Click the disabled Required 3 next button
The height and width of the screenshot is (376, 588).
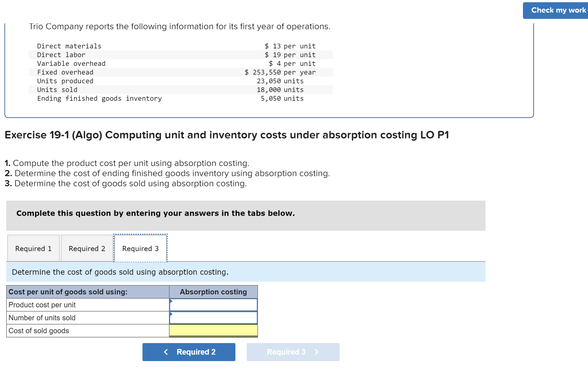[293, 352]
